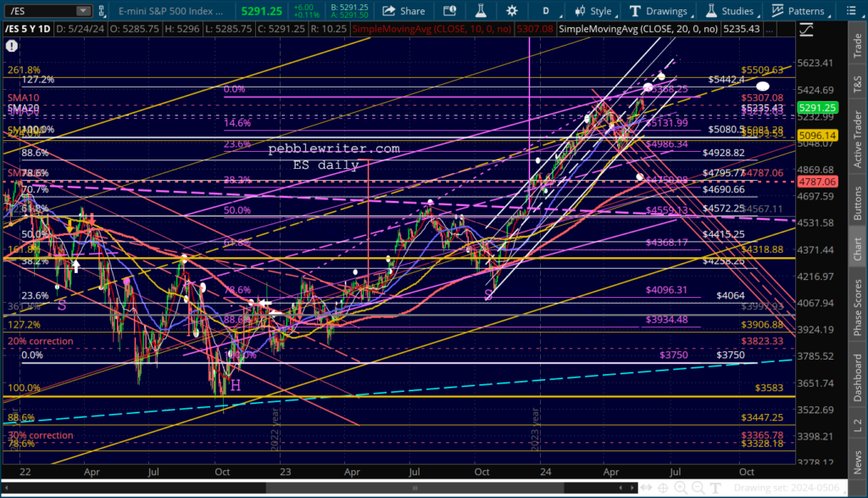This screenshot has height=498, width=868.
Task: Open the Dashboard side tab
Action: 858,378
